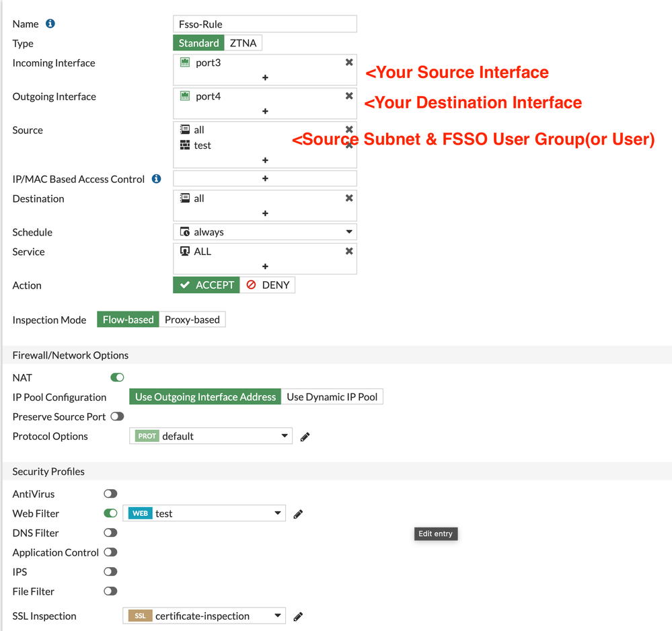Edit the SSL certificate-inspection profile
Viewport: 672px width, 631px height.
tap(298, 616)
